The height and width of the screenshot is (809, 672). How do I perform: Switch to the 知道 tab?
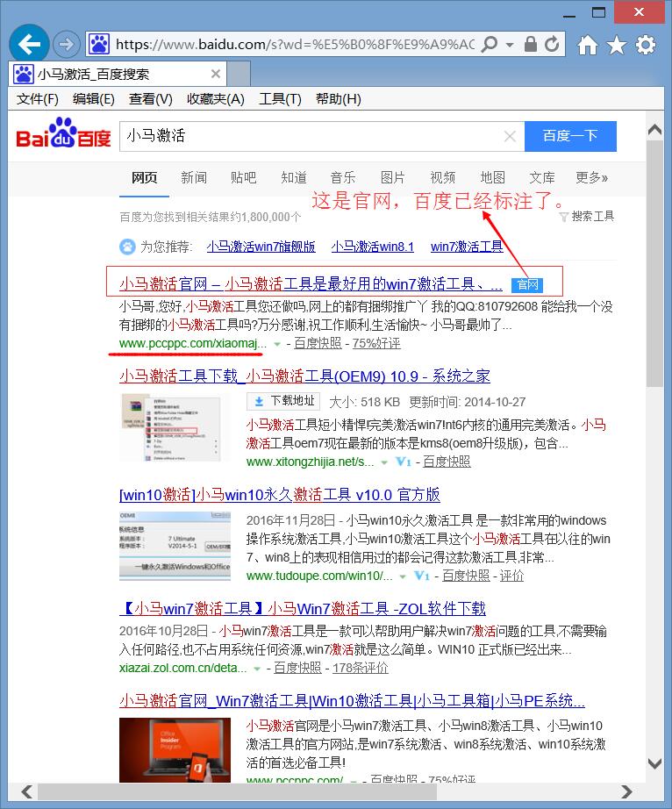tap(294, 178)
